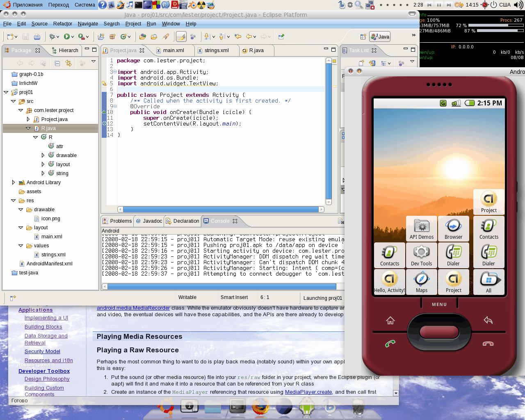The height and width of the screenshot is (420, 525).
Task: Collapse the src folder node
Action: coord(13,101)
